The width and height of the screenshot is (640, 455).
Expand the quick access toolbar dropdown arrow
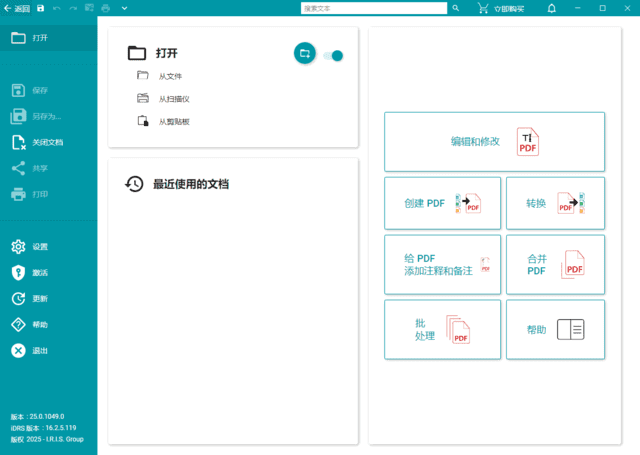click(x=124, y=8)
